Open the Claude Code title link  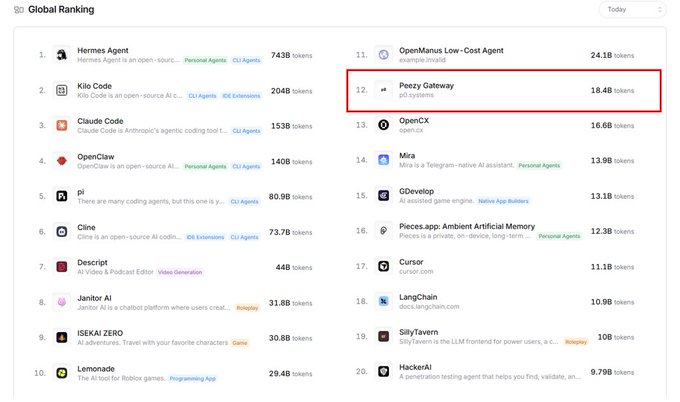coord(100,121)
